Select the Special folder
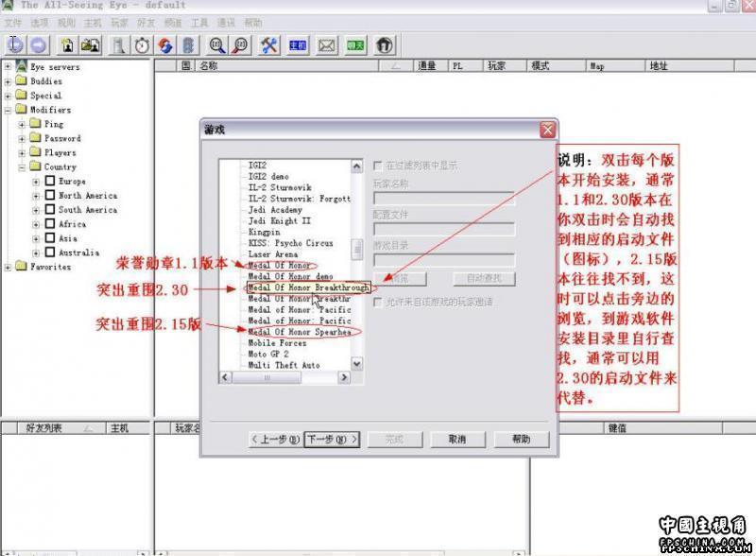756x556 pixels. tap(45, 96)
